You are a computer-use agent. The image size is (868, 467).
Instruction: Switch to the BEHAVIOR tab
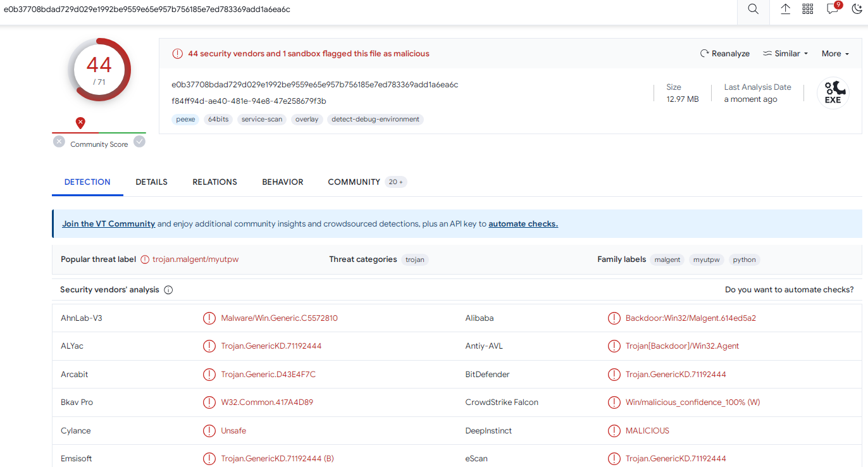point(283,182)
